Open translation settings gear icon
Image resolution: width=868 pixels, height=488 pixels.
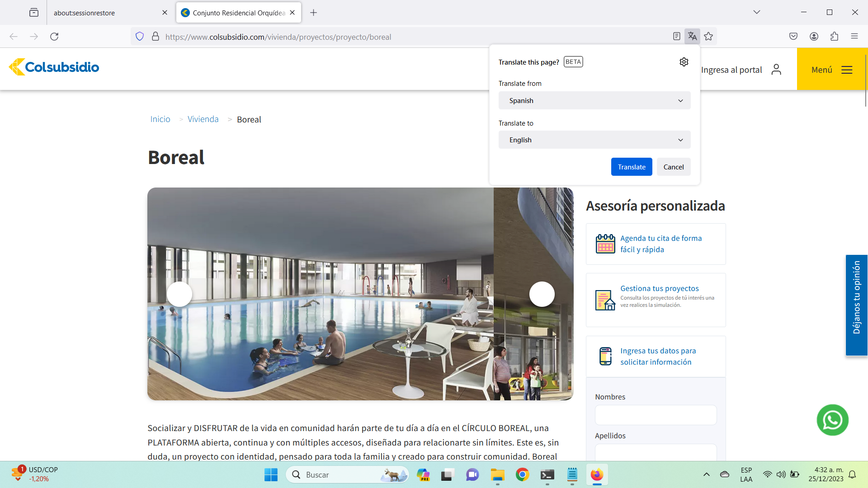tap(684, 62)
